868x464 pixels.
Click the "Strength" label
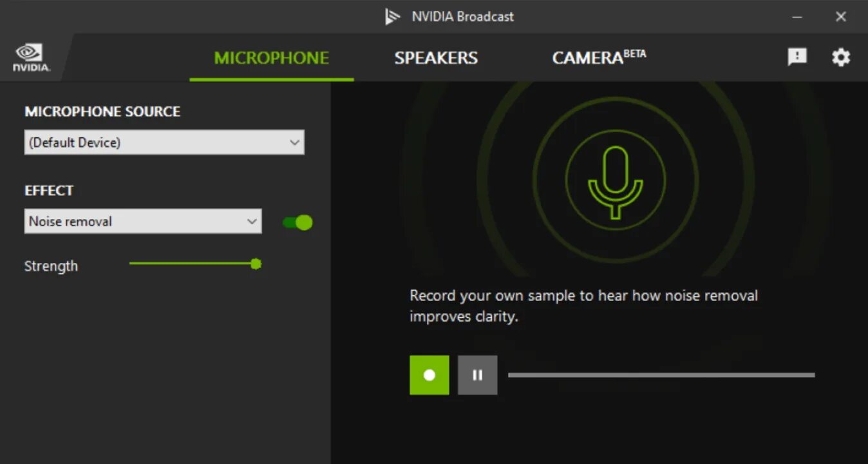click(x=51, y=266)
